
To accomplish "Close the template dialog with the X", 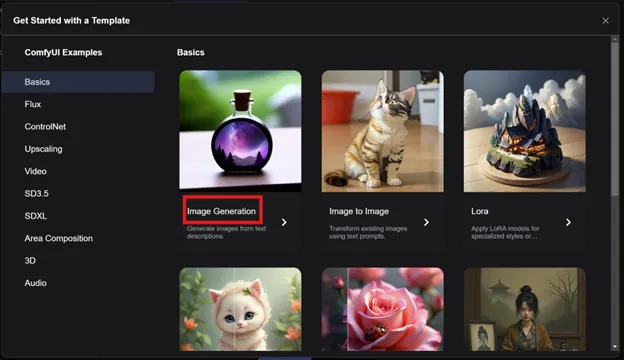I will click(605, 21).
